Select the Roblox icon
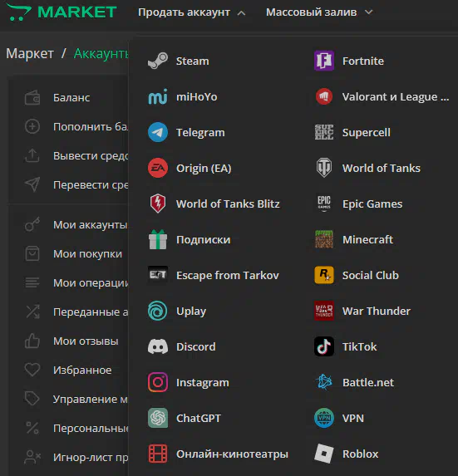The height and width of the screenshot is (476, 458). click(x=324, y=454)
